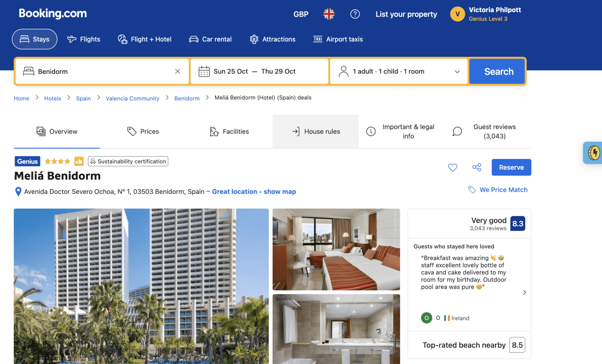Navigate to Spain breadcrumb

tap(83, 98)
